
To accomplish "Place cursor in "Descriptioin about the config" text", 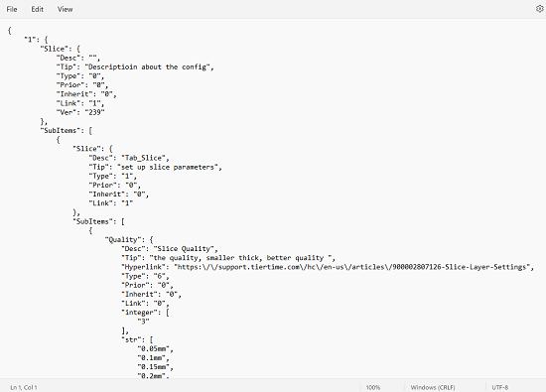I will (x=149, y=66).
